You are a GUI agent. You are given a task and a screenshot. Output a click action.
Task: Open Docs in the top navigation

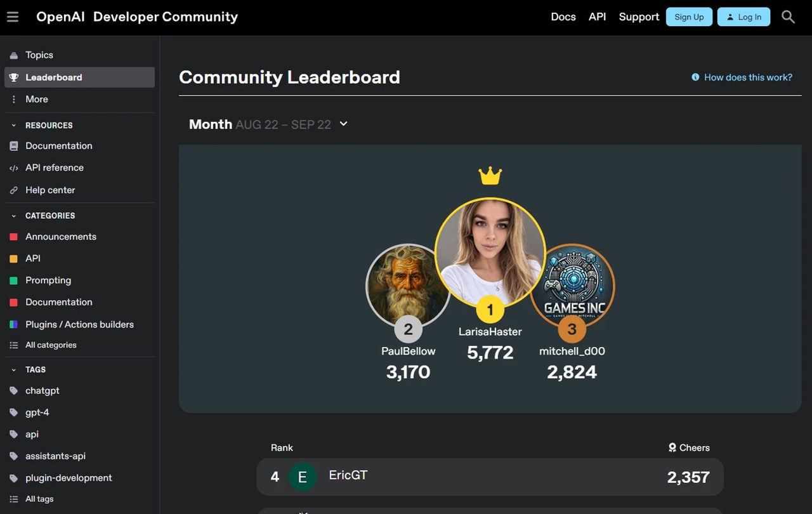563,17
